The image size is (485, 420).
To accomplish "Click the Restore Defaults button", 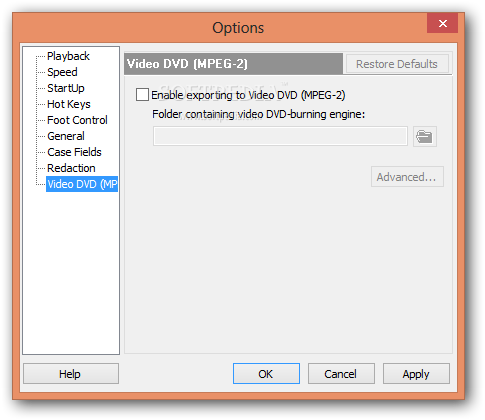I will coord(397,64).
